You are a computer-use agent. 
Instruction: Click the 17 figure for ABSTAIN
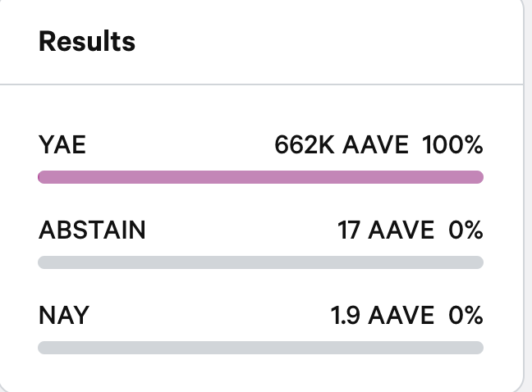(349, 230)
